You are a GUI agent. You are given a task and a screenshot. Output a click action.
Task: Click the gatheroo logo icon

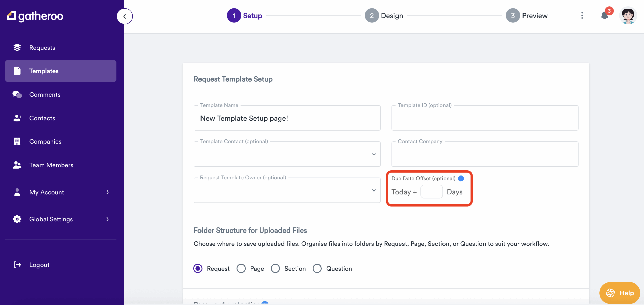pyautogui.click(x=11, y=16)
